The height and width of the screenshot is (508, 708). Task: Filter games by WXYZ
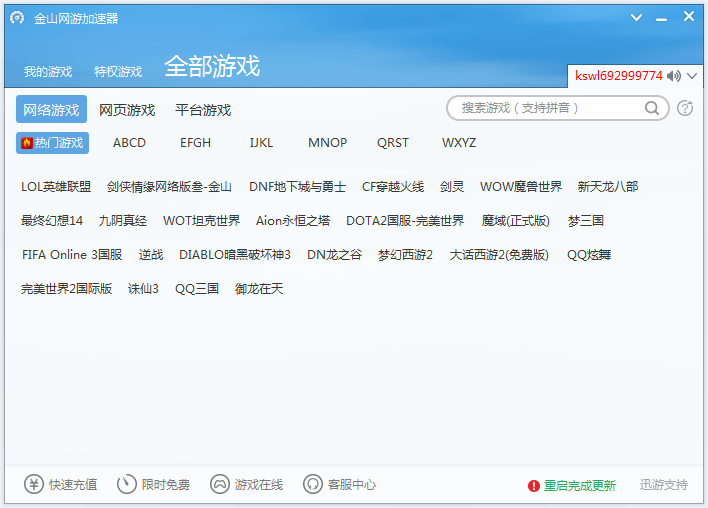[x=459, y=143]
